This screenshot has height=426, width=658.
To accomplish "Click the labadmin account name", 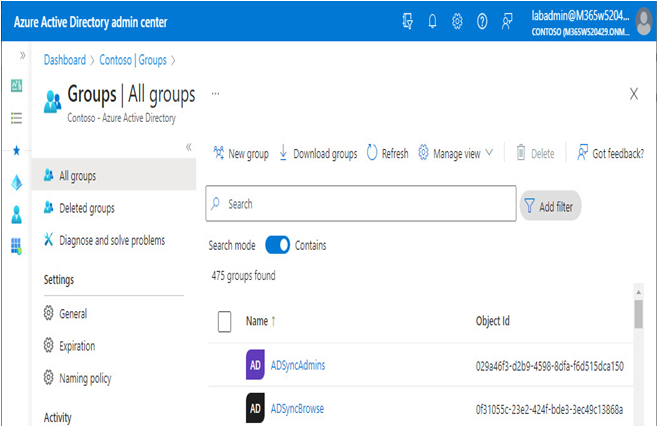I will point(580,16).
